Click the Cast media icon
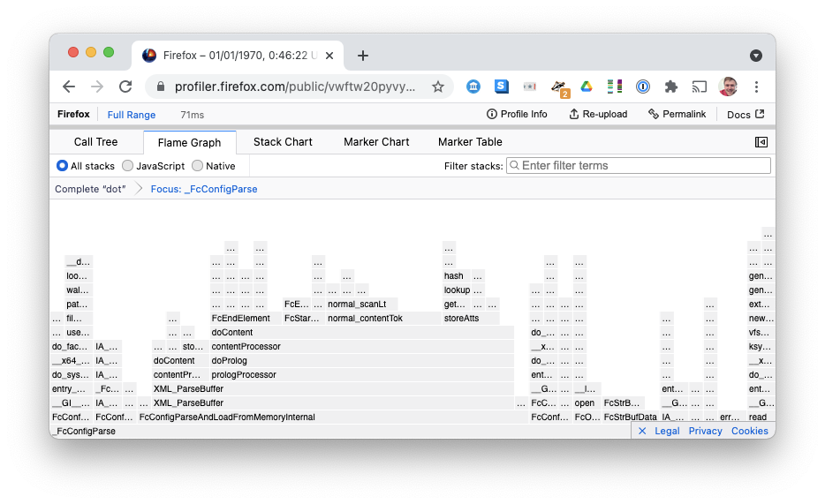The image size is (825, 504). [699, 87]
